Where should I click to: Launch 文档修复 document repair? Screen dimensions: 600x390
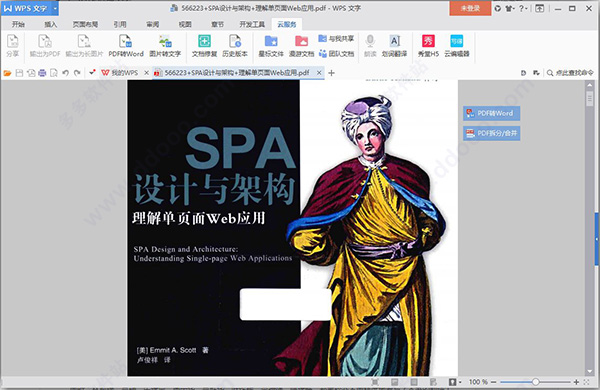tap(204, 46)
